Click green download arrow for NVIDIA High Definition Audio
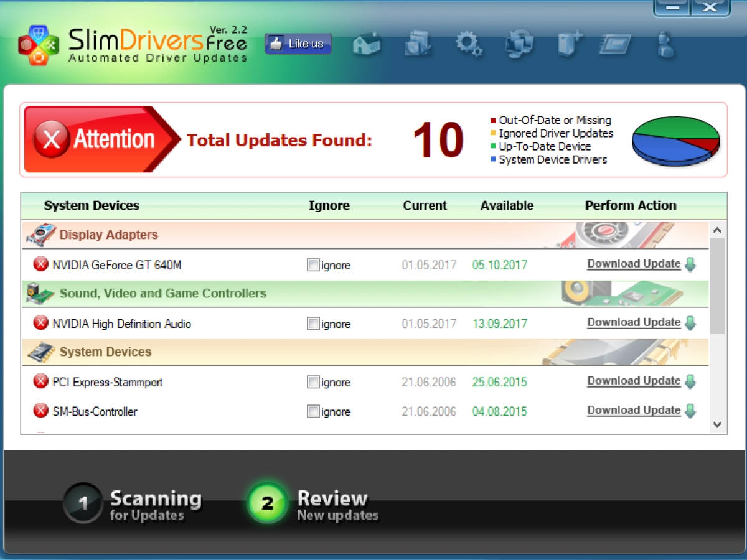747x560 pixels. pyautogui.click(x=690, y=323)
